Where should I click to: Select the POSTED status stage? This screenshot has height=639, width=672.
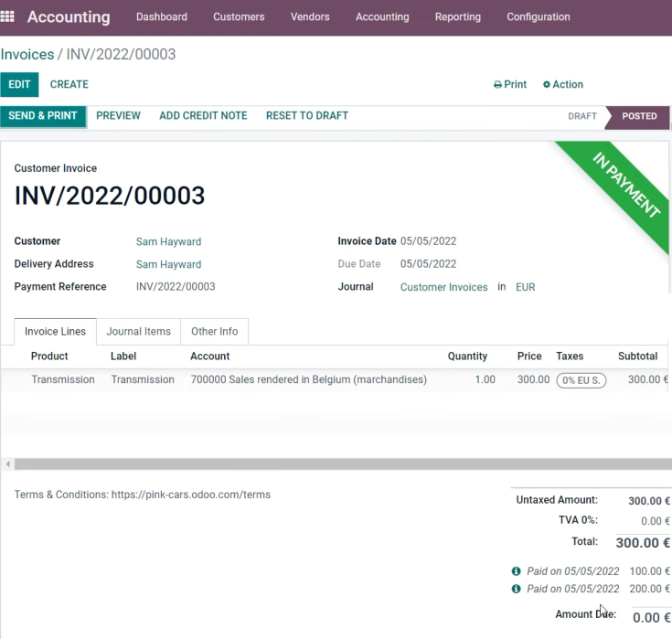pyautogui.click(x=639, y=116)
